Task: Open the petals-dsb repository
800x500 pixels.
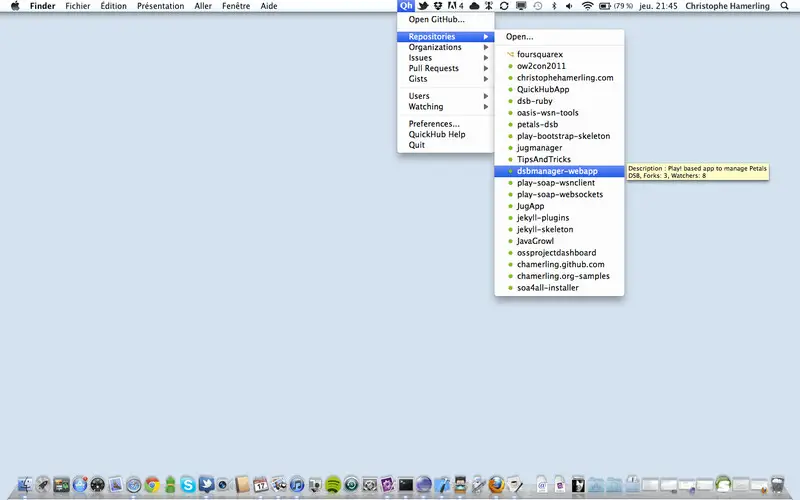Action: click(x=559, y=124)
